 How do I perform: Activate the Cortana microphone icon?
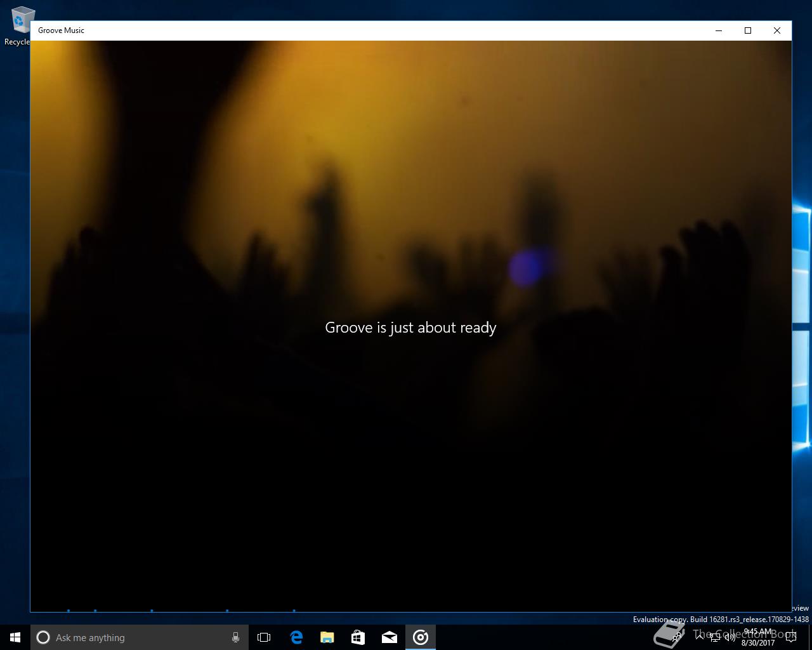(235, 637)
